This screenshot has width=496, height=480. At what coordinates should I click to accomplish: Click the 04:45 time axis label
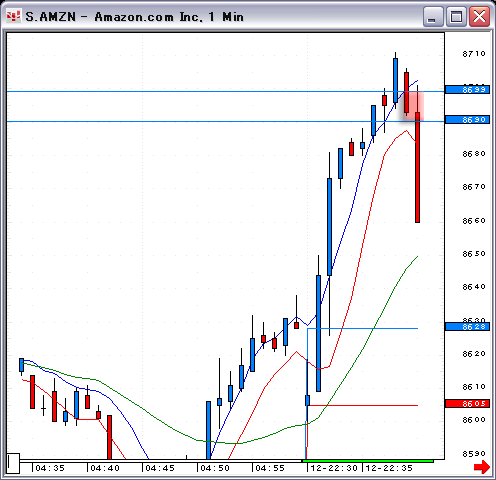[x=160, y=468]
